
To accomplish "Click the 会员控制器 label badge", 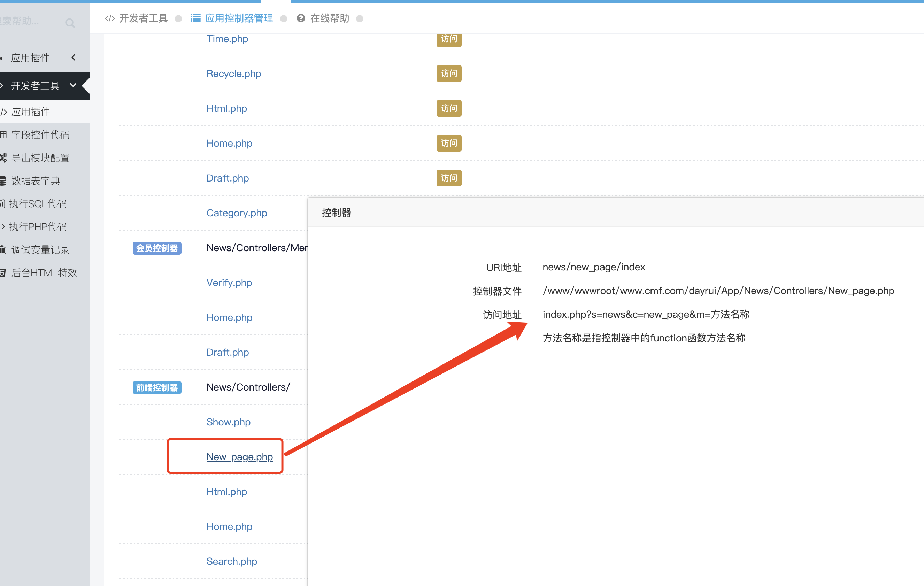I will (157, 248).
